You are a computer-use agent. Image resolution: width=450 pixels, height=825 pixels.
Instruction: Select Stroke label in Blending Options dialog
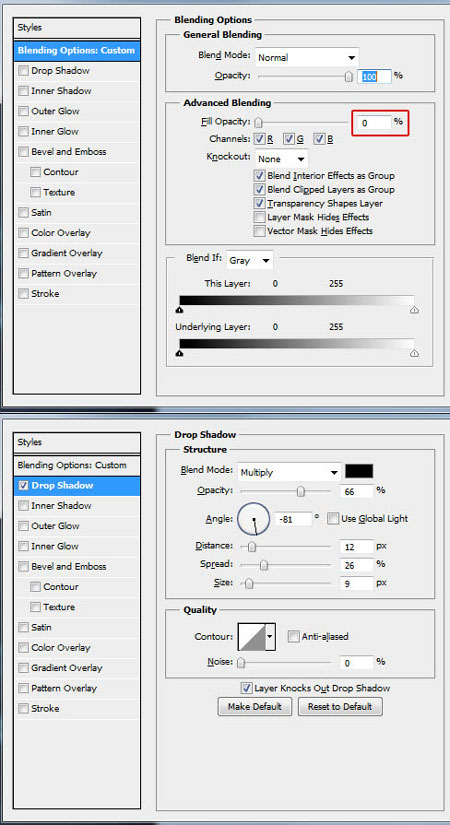coord(45,294)
